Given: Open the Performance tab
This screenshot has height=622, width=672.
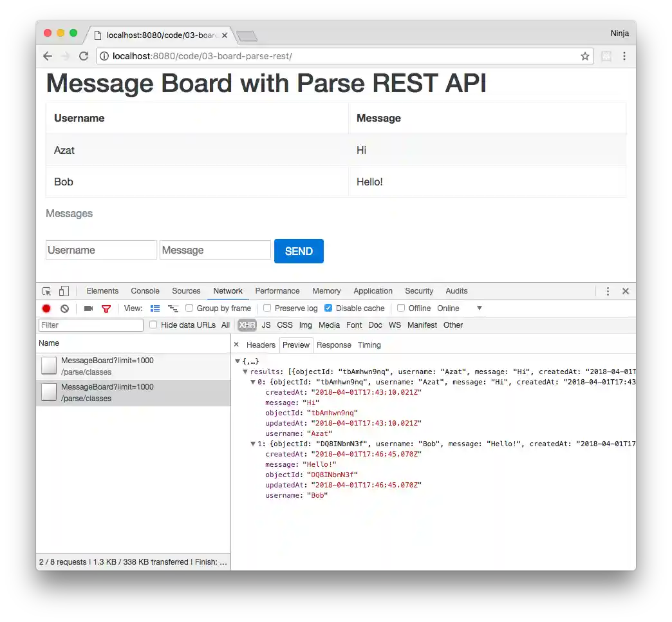Looking at the screenshot, I should [277, 291].
